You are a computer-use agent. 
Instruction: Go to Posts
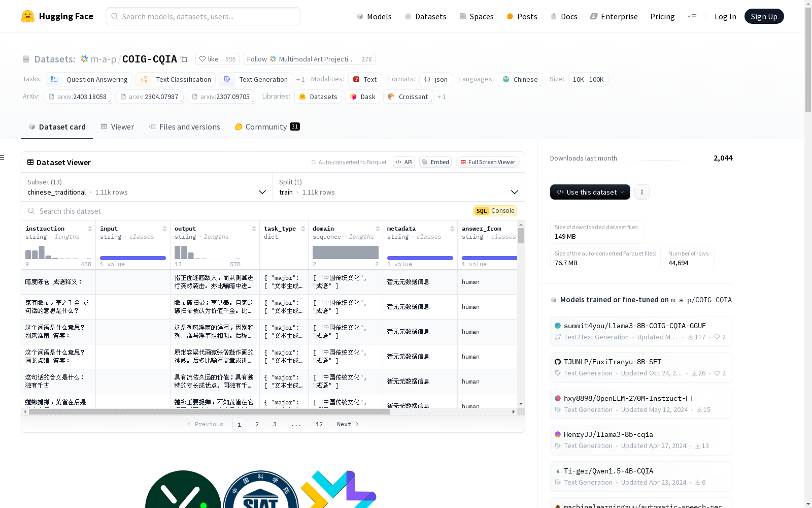click(x=522, y=16)
